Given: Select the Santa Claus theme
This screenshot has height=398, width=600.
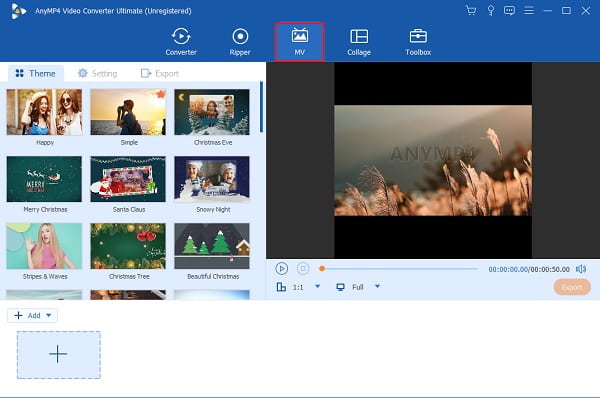Looking at the screenshot, I should click(128, 179).
